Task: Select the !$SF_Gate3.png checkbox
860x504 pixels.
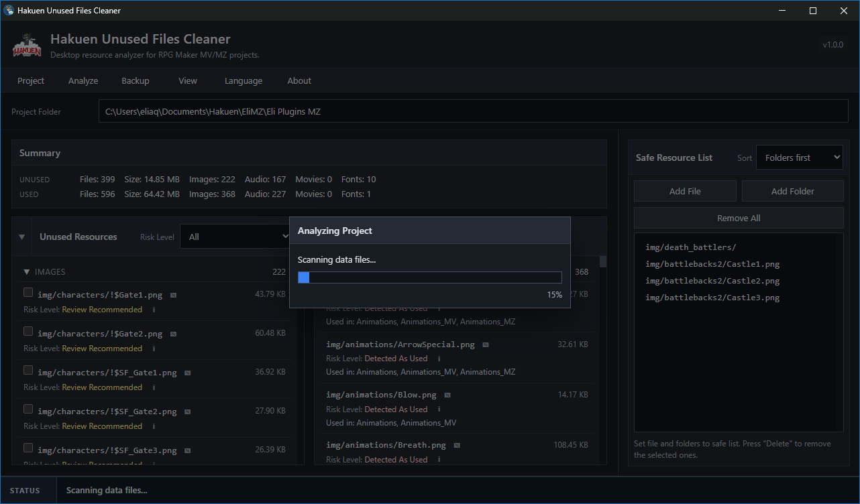Action: tap(28, 448)
